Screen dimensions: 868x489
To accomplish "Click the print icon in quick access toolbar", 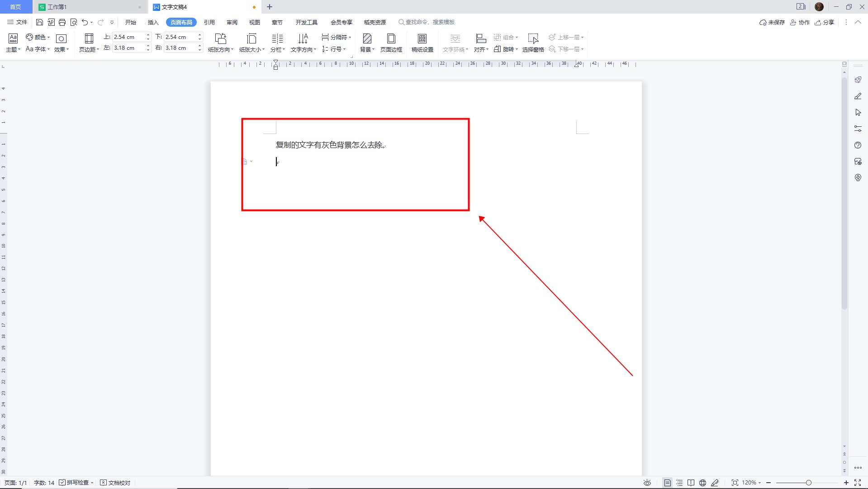I will click(x=62, y=22).
